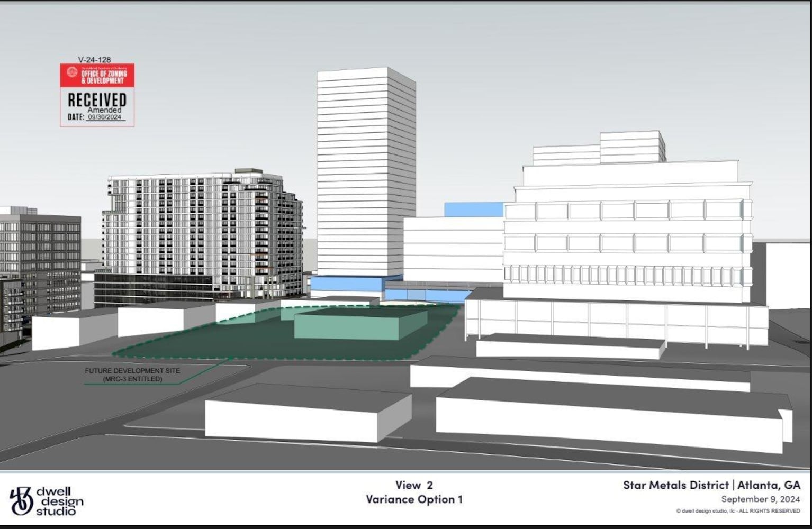Click the blue podium at the tower base
812x529 pixels.
347,285
